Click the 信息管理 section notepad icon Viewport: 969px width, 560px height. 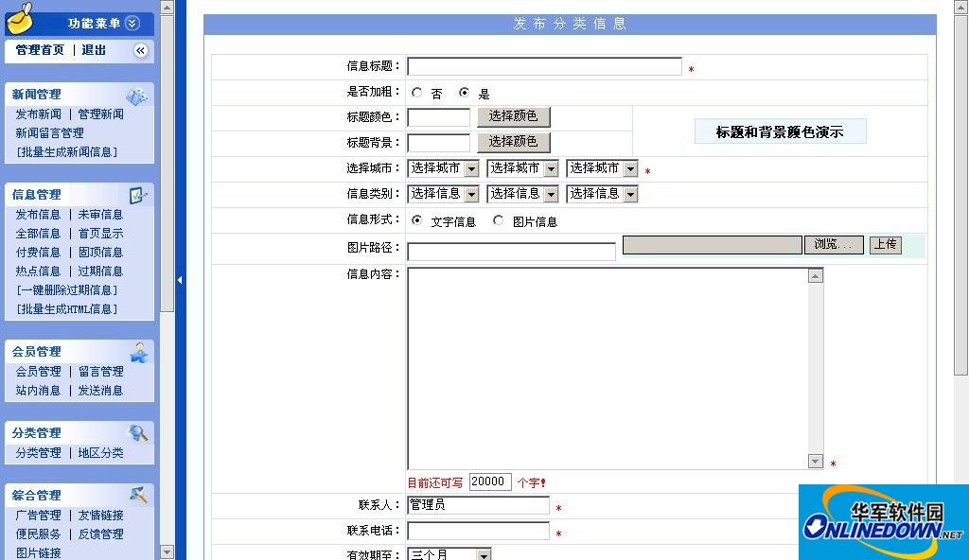click(x=138, y=195)
